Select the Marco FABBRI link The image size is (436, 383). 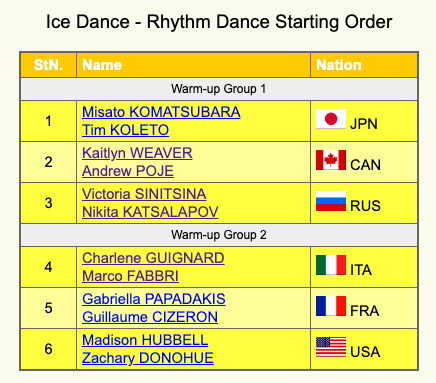tap(130, 276)
